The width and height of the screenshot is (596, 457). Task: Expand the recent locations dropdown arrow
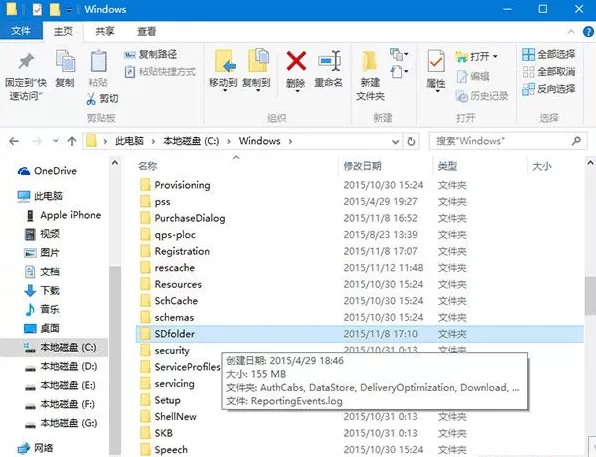tap(56, 141)
